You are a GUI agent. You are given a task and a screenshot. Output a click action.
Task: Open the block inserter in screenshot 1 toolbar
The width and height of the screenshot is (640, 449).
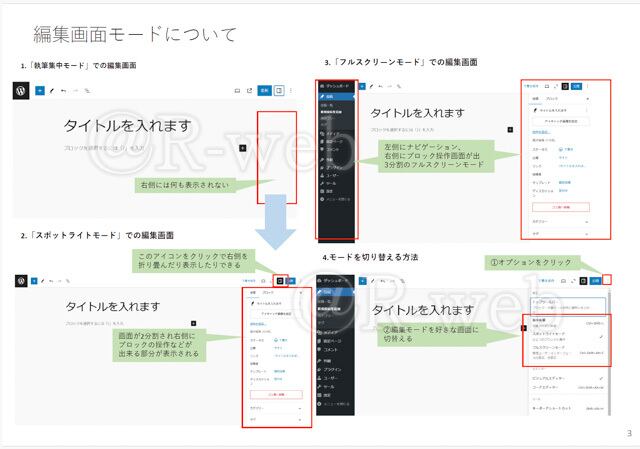40,91
